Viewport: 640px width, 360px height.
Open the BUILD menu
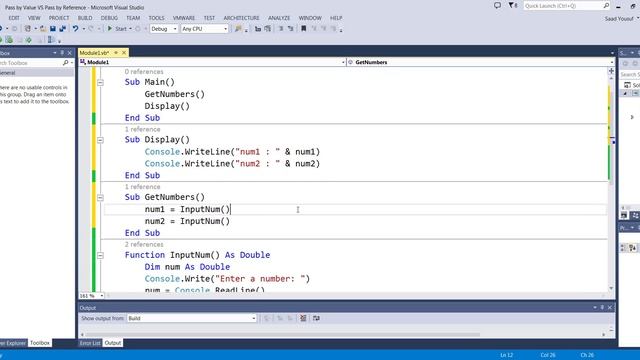pyautogui.click(x=85, y=18)
